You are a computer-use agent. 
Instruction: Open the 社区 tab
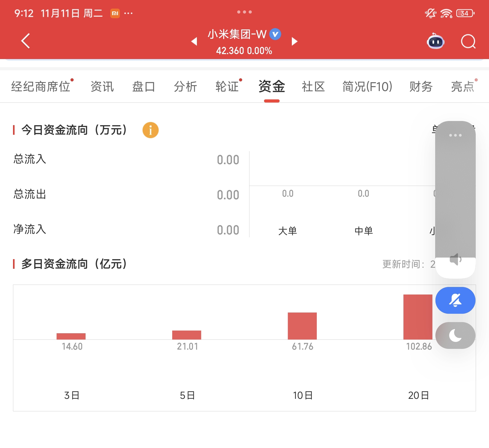(x=313, y=87)
